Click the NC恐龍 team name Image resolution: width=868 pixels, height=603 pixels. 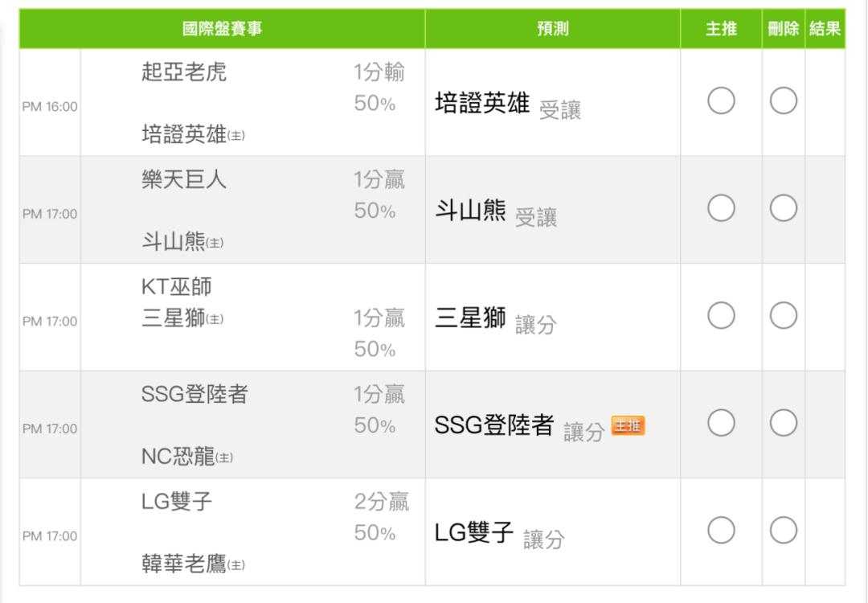click(178, 456)
